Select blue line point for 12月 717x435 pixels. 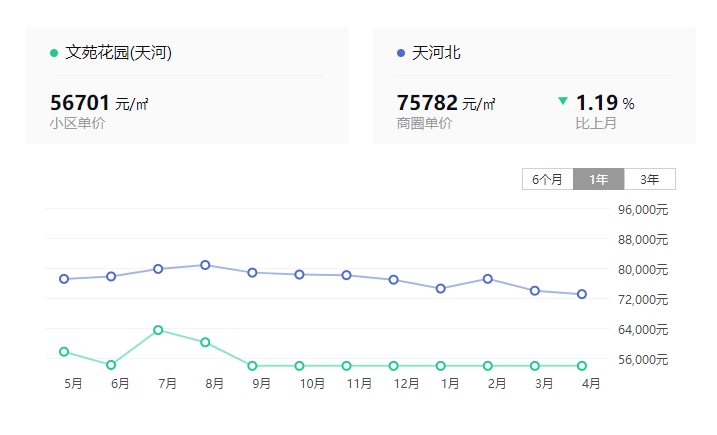(394, 279)
